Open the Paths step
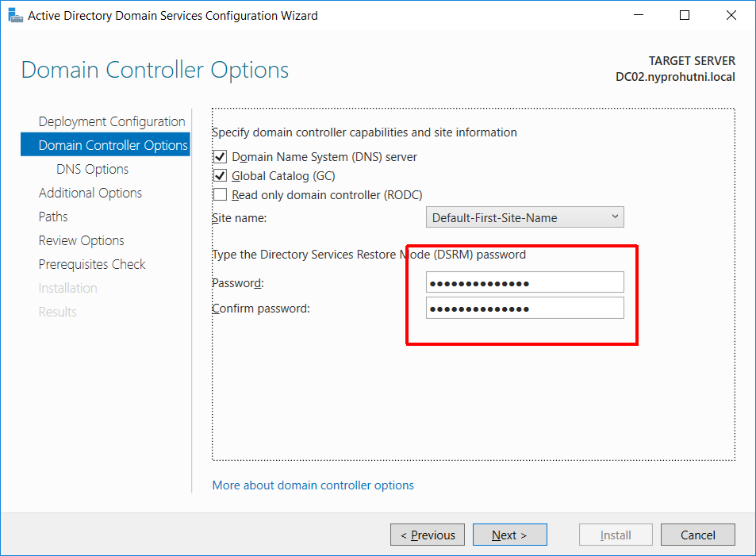Image resolution: width=756 pixels, height=556 pixels. [53, 217]
